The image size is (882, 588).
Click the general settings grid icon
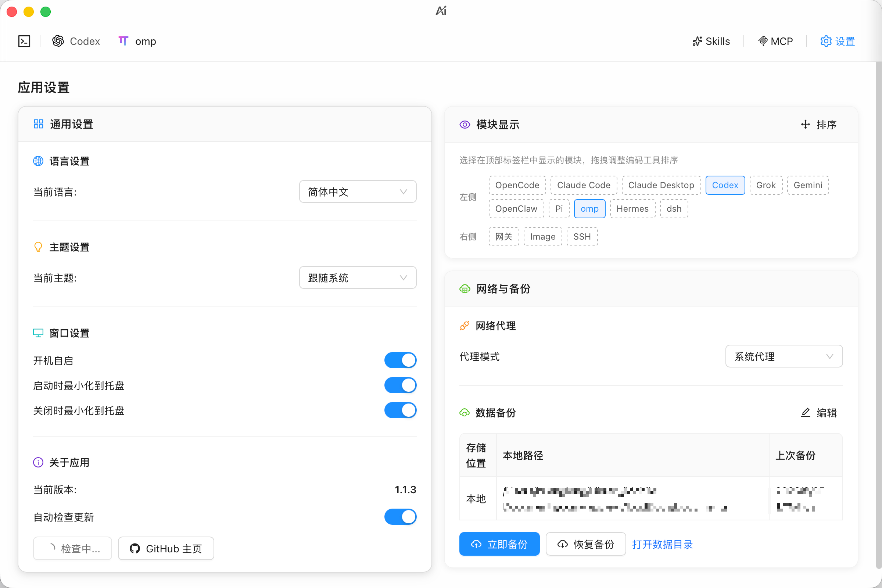(x=38, y=124)
